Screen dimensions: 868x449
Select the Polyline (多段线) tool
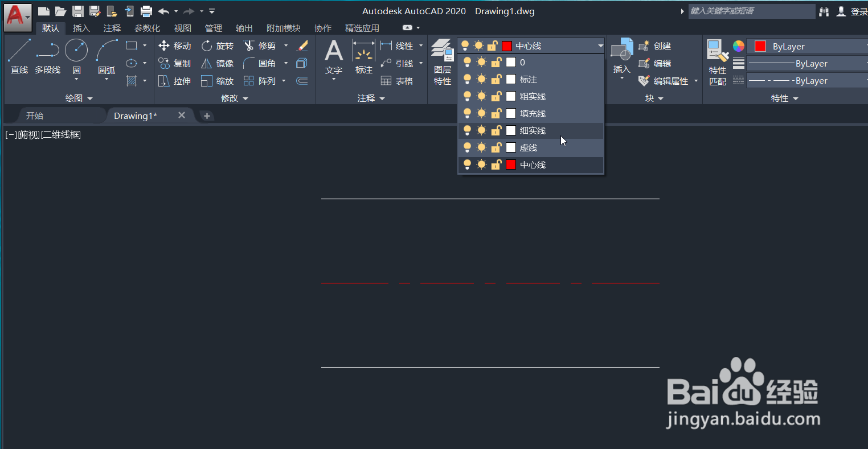(x=47, y=57)
